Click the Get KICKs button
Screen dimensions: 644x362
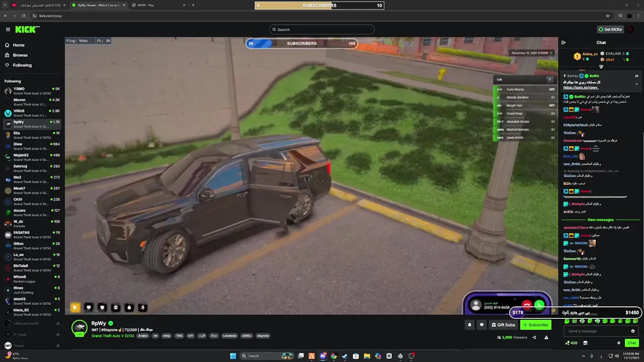click(x=610, y=30)
